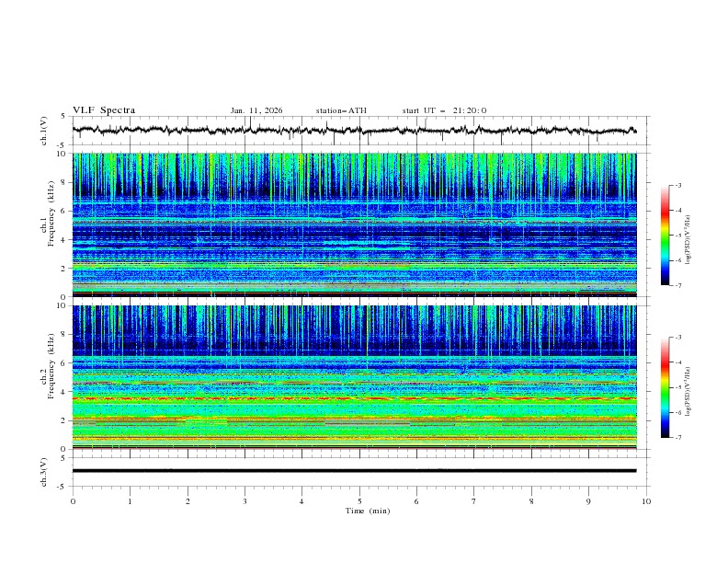The height and width of the screenshot is (563, 728).
Task: Click the 5 minute tick label on time axis
Action: (x=359, y=501)
